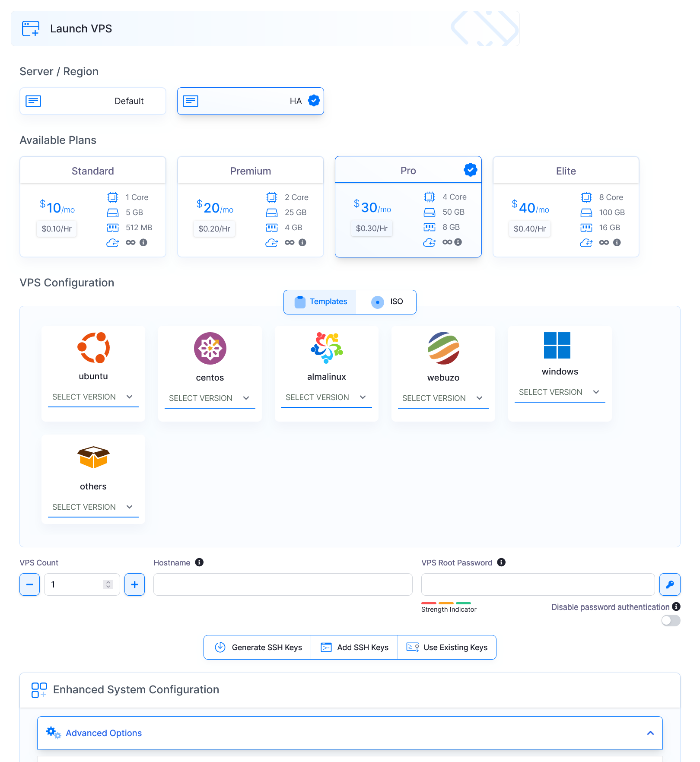Click the CPU icon in the Standard plan
Screen dimensions: 700x762
click(113, 197)
